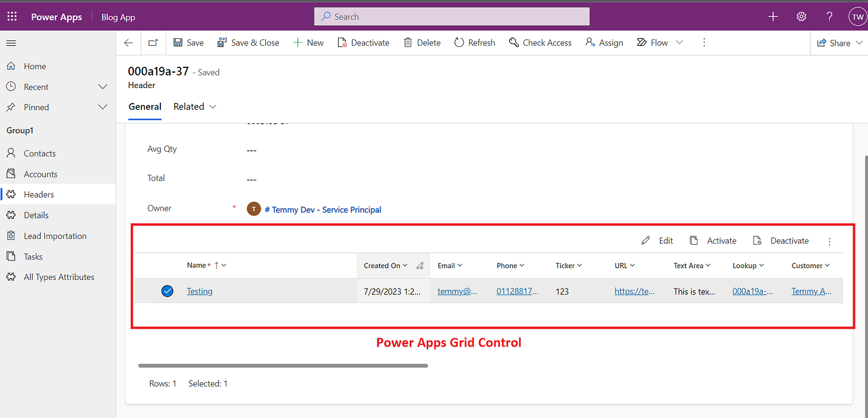Sort by the Name column header
This screenshot has width=868, height=418.
coord(206,266)
